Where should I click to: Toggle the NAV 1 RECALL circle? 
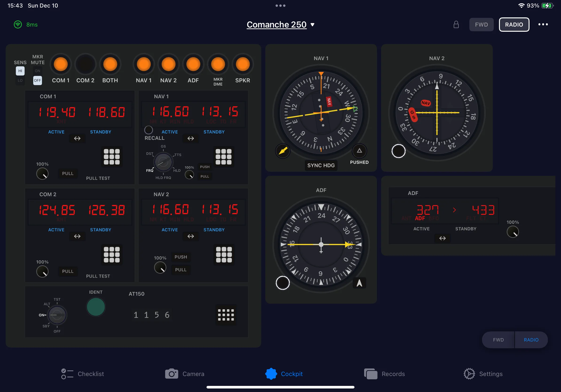[x=148, y=130]
